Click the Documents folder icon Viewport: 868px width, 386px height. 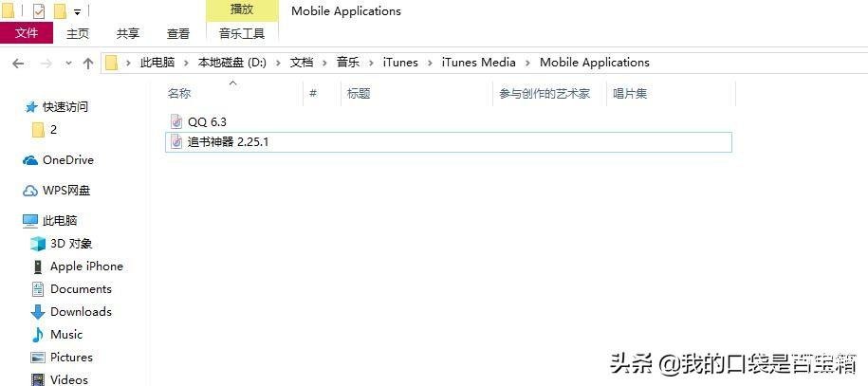pos(38,289)
